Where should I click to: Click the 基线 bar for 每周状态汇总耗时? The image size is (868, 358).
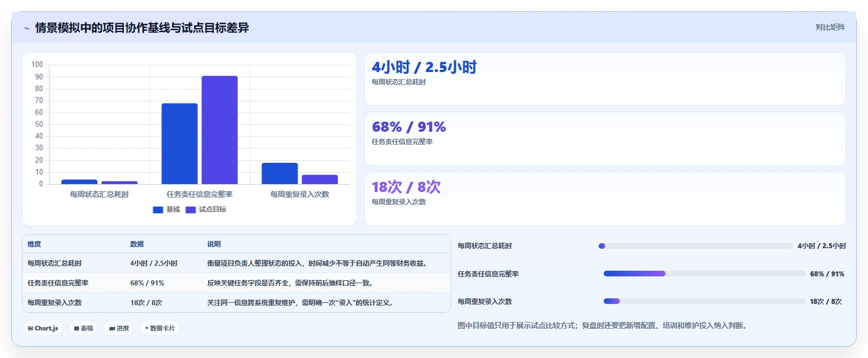pyautogui.click(x=79, y=182)
